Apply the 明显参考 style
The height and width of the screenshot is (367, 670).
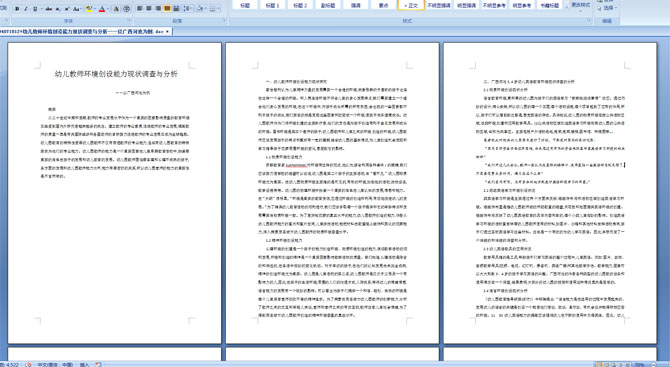[x=522, y=5]
